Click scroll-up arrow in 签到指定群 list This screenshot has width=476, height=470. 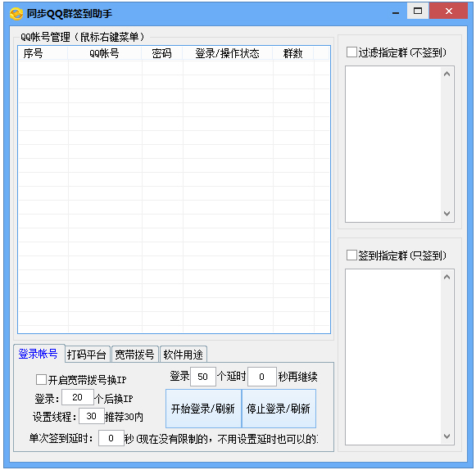[x=447, y=277]
